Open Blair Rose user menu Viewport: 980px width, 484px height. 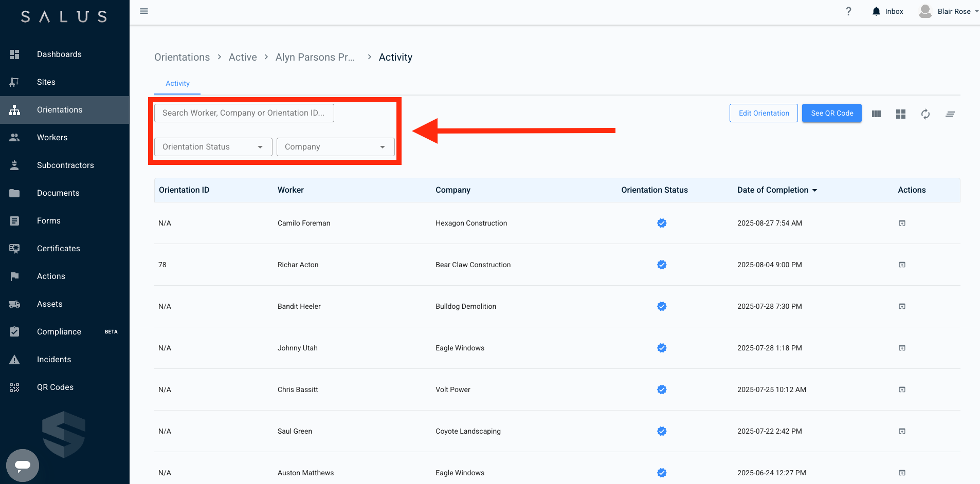pos(949,11)
